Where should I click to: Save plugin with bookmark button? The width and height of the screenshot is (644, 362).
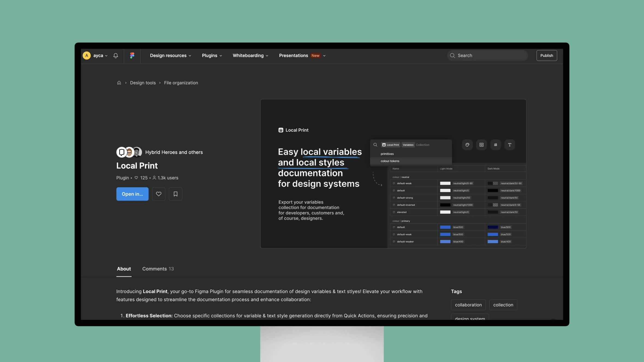[175, 194]
